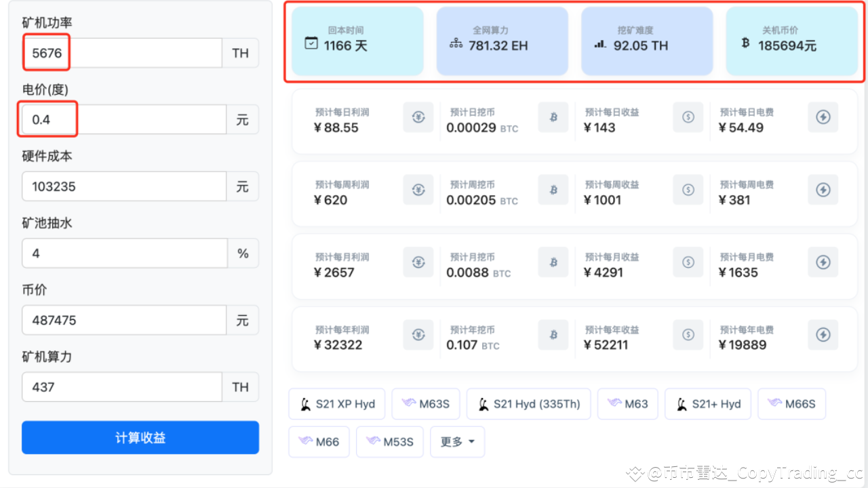Click the difficulty bar icon on 挖矿难度 card

click(x=599, y=42)
